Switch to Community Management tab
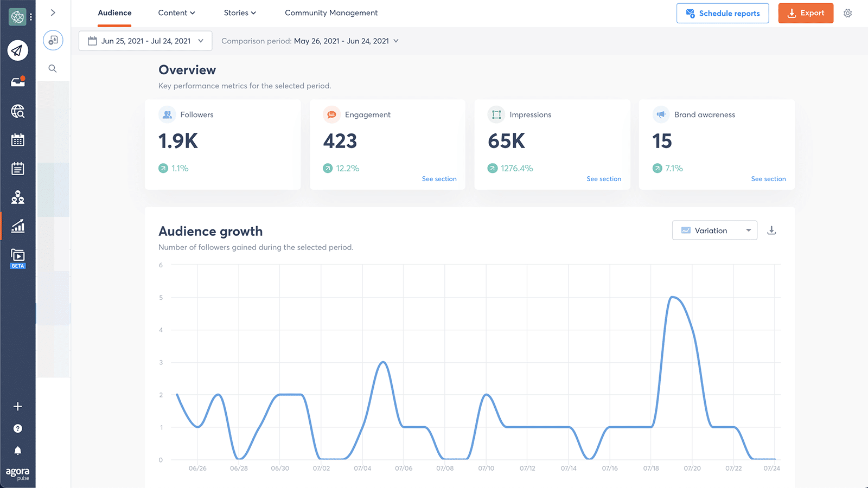Screen dimensions: 868x488 click(331, 13)
